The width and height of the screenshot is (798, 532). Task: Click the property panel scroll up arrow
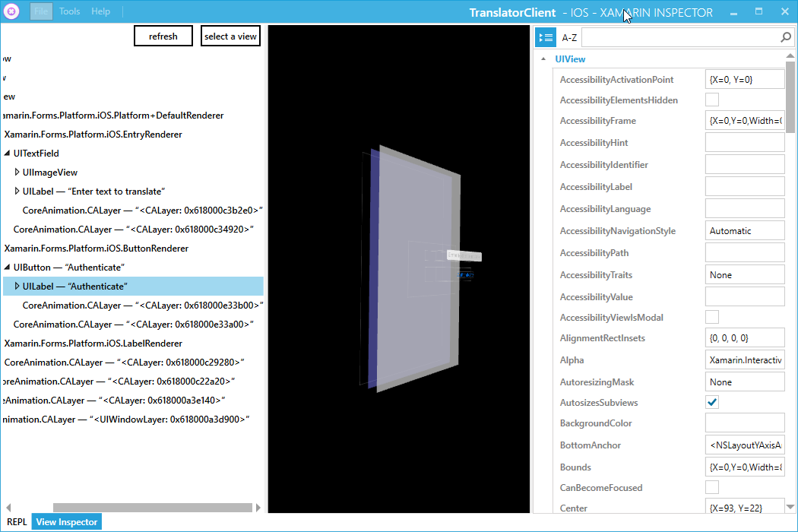coord(790,55)
